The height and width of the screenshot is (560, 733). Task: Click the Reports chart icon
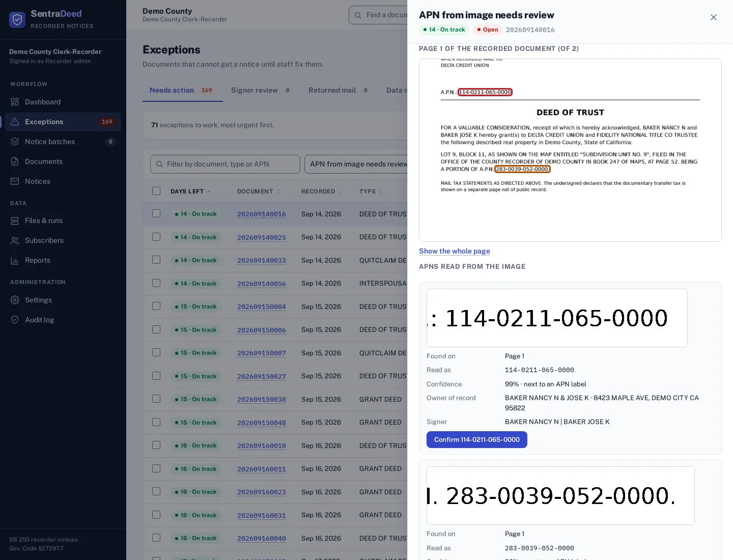click(x=15, y=260)
